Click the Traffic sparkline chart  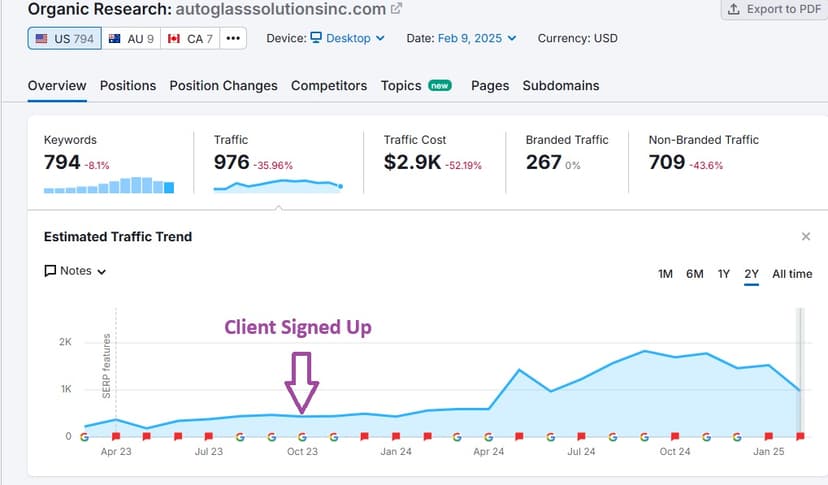(x=278, y=185)
